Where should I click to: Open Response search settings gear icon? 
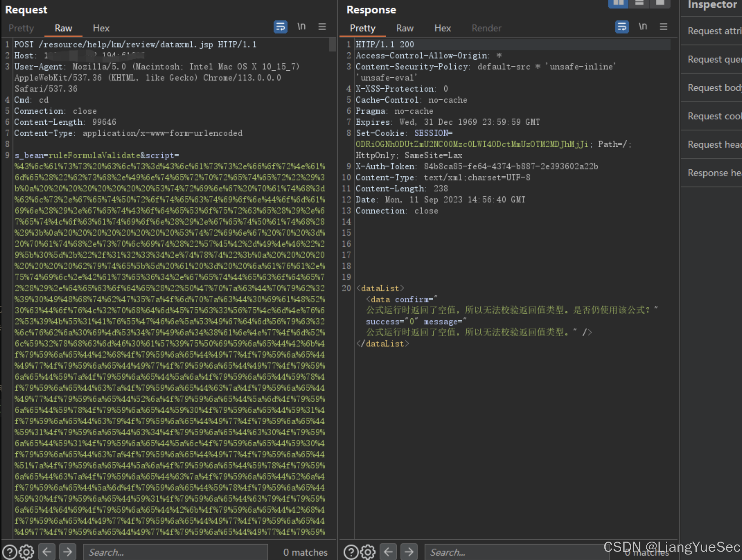[x=368, y=552]
